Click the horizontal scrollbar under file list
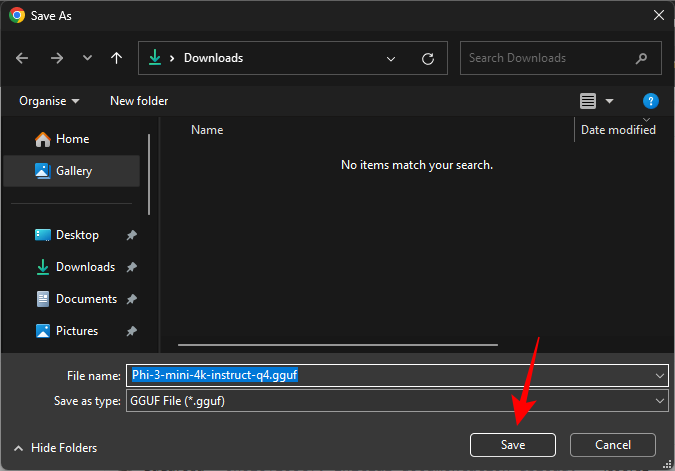 (338, 345)
